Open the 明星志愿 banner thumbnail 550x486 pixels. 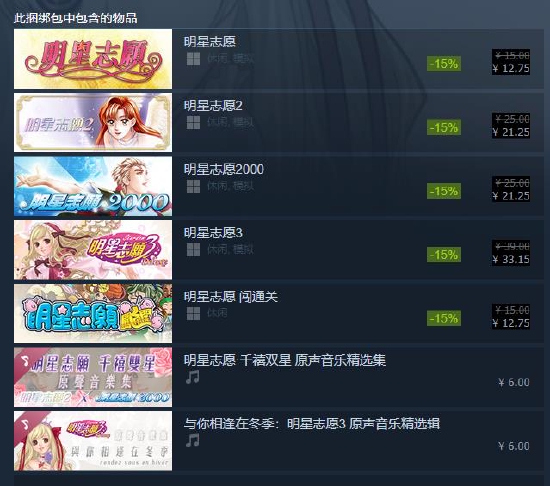point(93,59)
